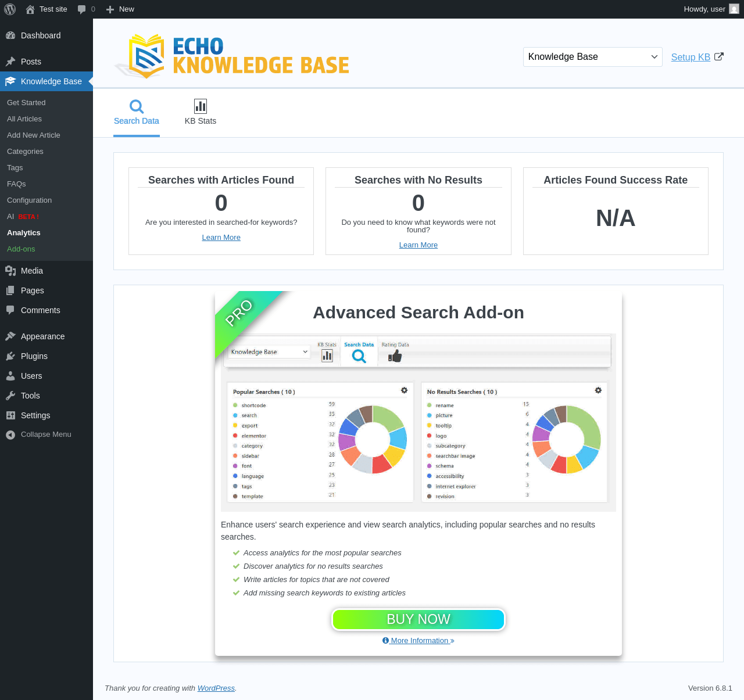Click the Posts pin icon
This screenshot has width=744, height=700.
click(10, 62)
